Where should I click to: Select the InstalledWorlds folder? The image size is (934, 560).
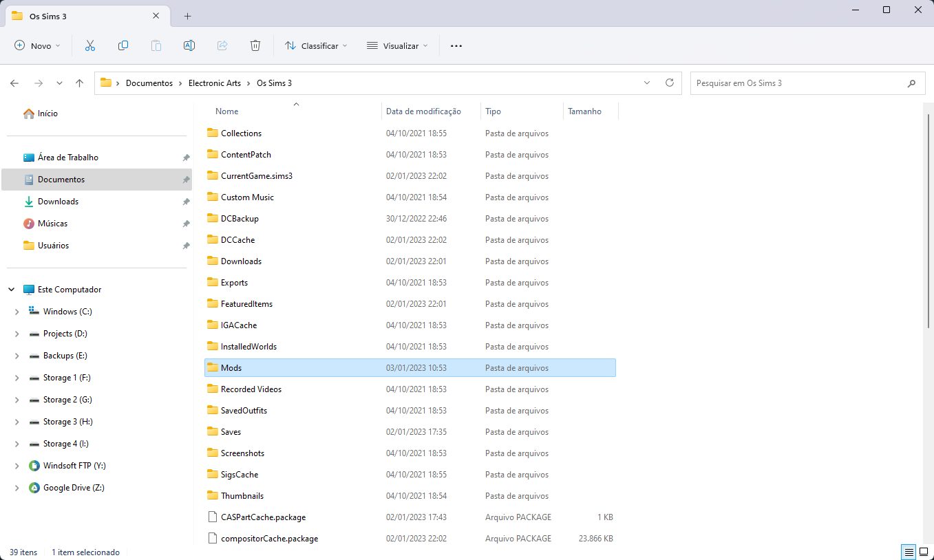[410, 347]
